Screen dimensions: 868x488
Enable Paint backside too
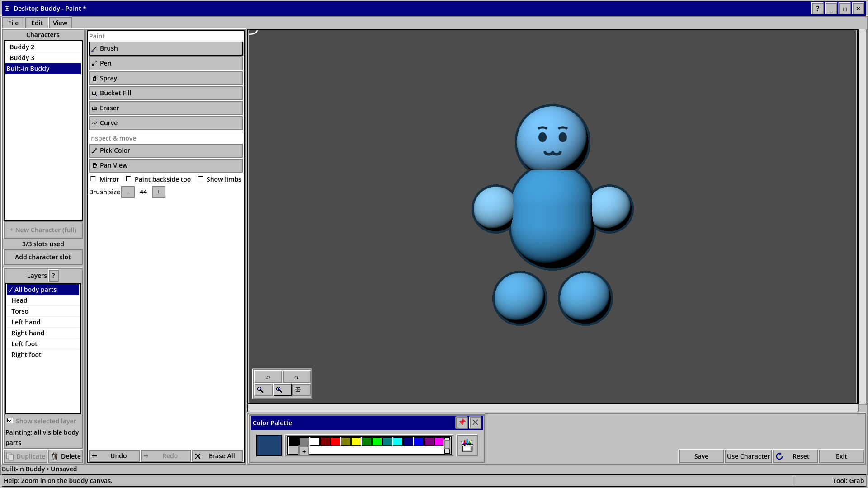(x=128, y=179)
